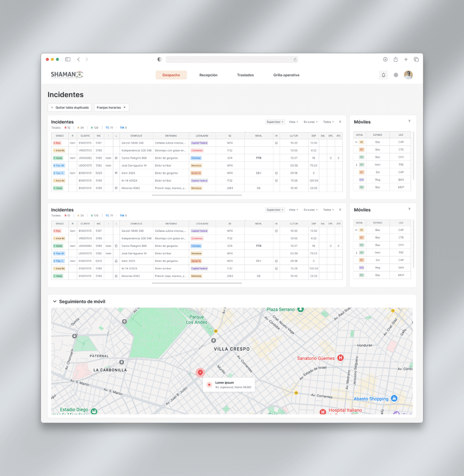Open the user profile avatar
This screenshot has width=464, height=476.
408,75
